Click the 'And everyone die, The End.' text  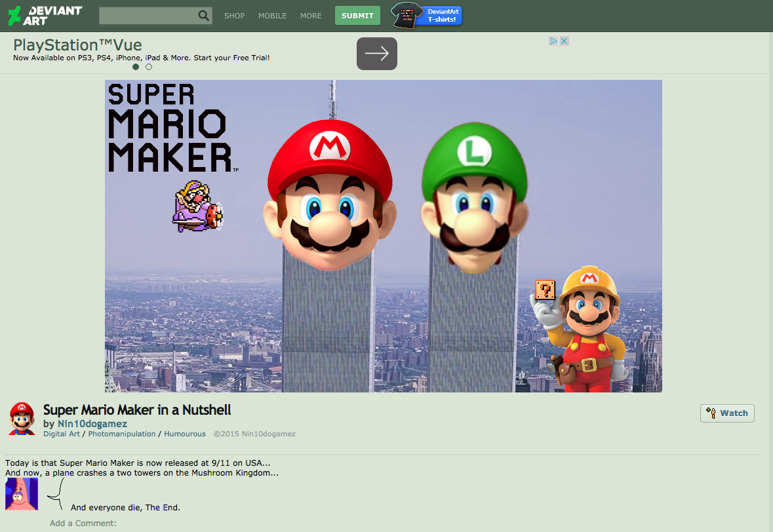tap(125, 507)
